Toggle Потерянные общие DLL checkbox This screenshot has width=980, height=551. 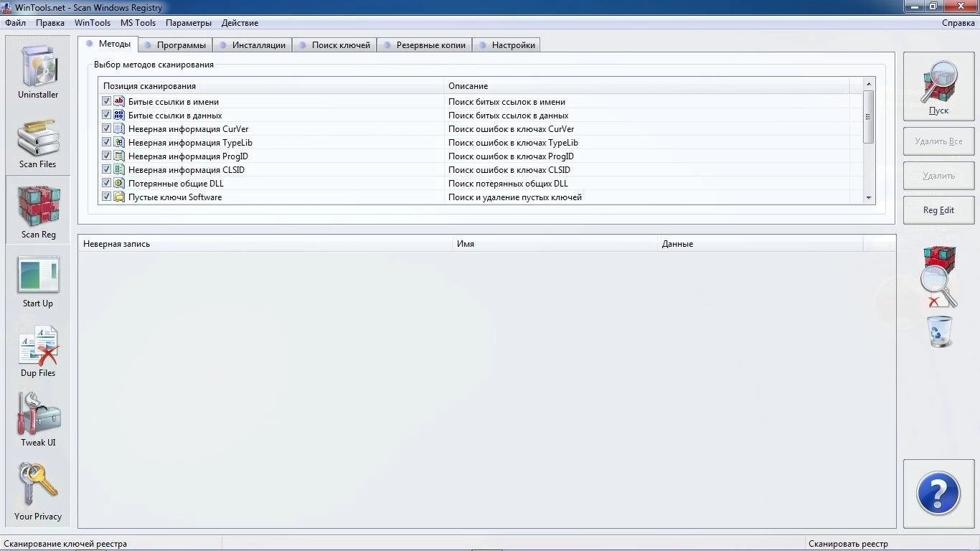coord(107,184)
